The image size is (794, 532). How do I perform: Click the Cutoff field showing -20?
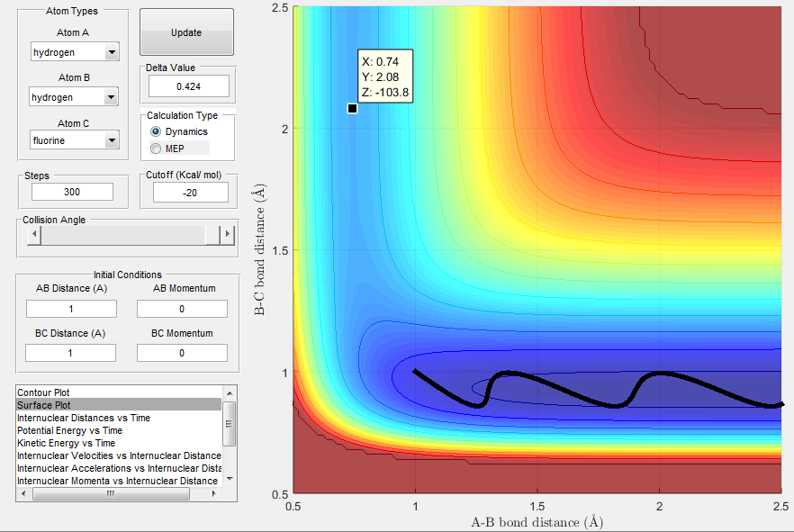click(x=191, y=193)
